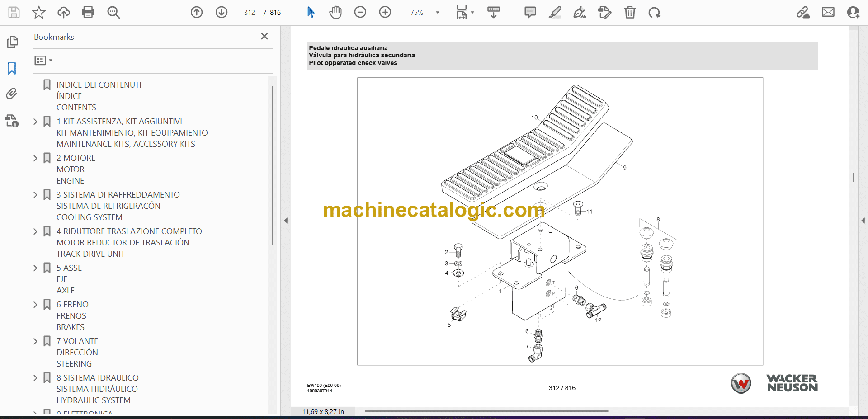Select the Hand pan tool
Screen dimensions: 868x419
coord(335,12)
